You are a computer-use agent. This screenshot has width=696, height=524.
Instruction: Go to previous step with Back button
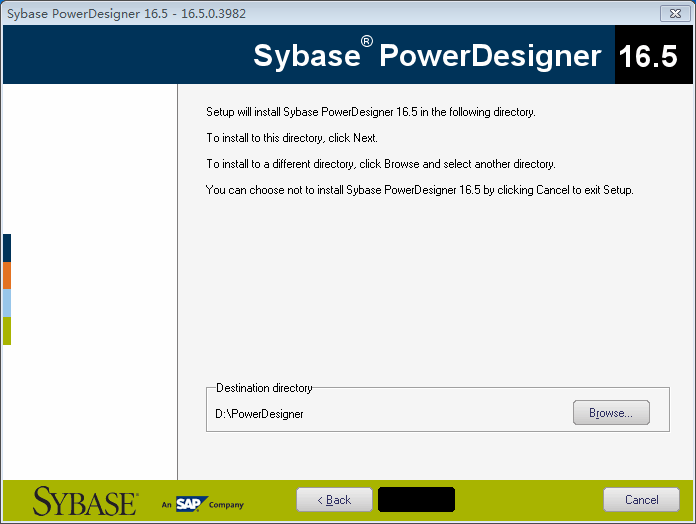pyautogui.click(x=334, y=500)
